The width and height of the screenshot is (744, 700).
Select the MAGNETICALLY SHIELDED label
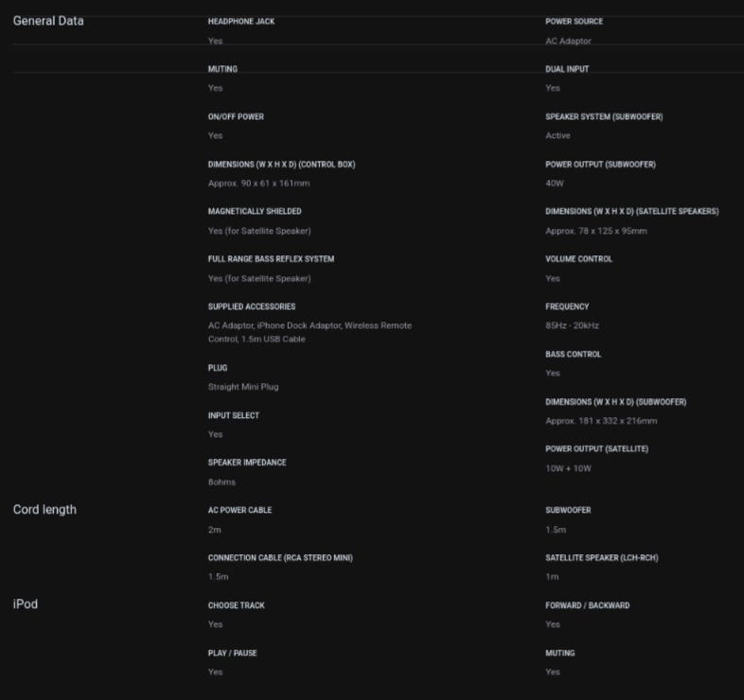(x=255, y=212)
